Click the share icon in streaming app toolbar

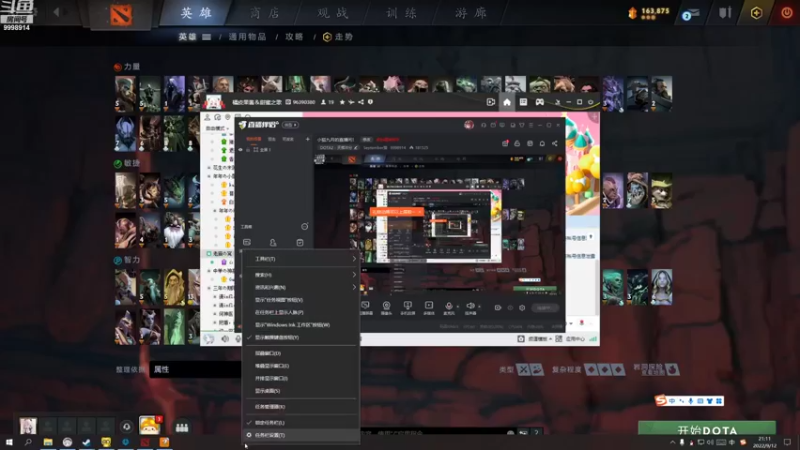coord(555,143)
